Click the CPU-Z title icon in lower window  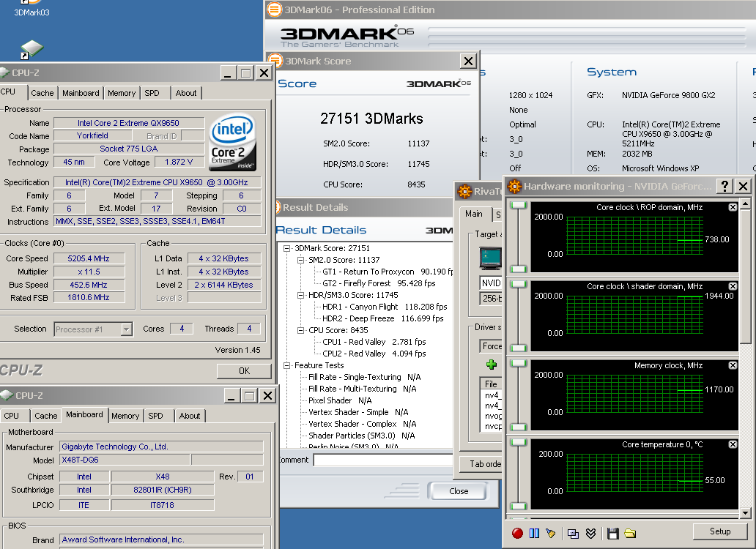(x=7, y=395)
